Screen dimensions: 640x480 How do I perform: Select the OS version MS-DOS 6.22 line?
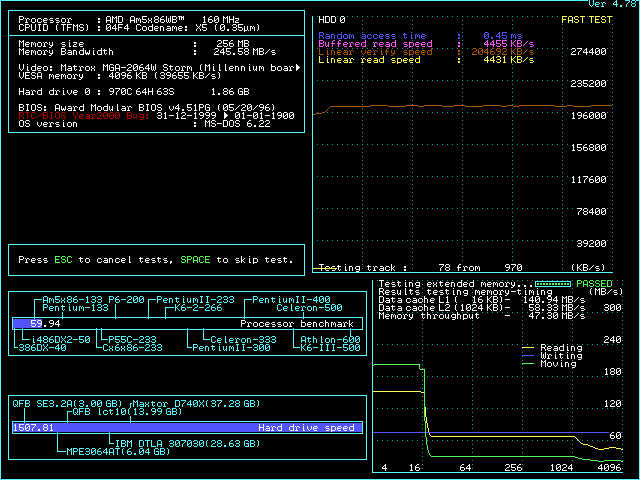[x=144, y=124]
